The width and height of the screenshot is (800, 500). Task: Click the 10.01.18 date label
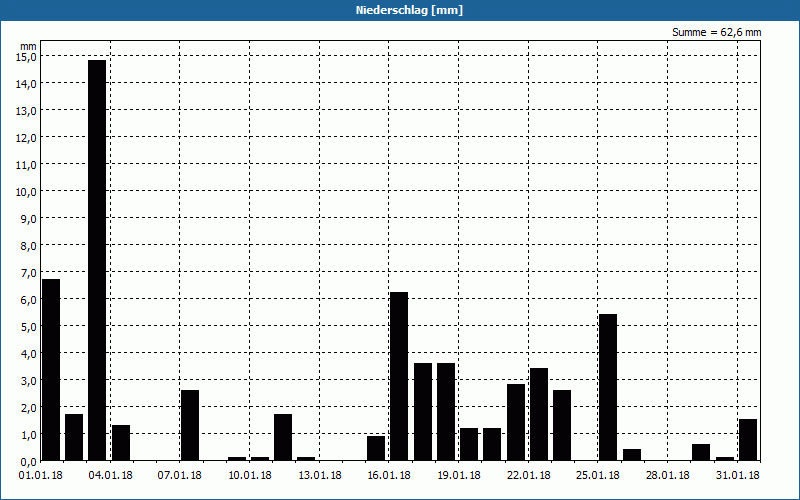[249, 475]
